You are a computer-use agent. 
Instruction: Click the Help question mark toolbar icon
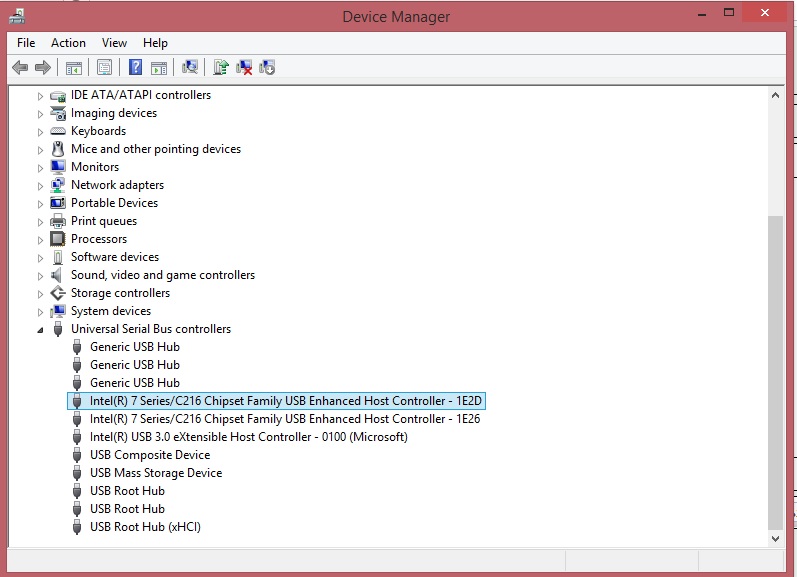point(136,67)
